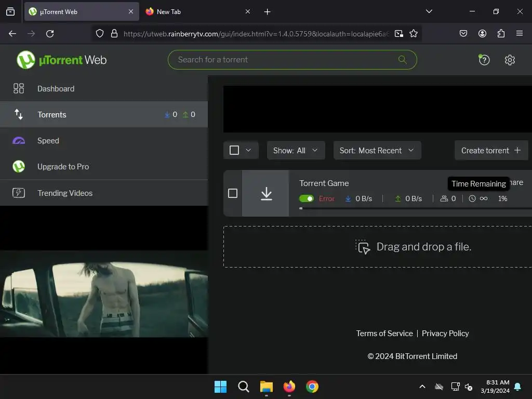Click the muted volume tray icon
The height and width of the screenshot is (399, 532).
click(x=469, y=387)
